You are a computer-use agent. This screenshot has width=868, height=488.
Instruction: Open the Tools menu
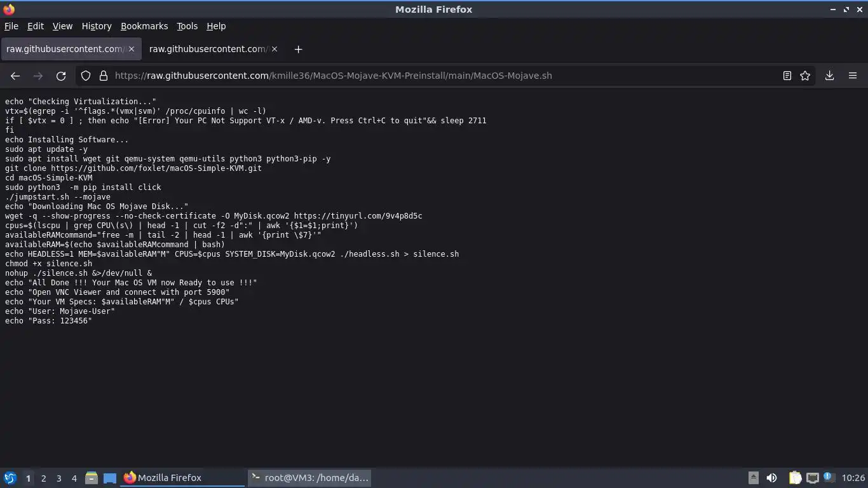187,26
